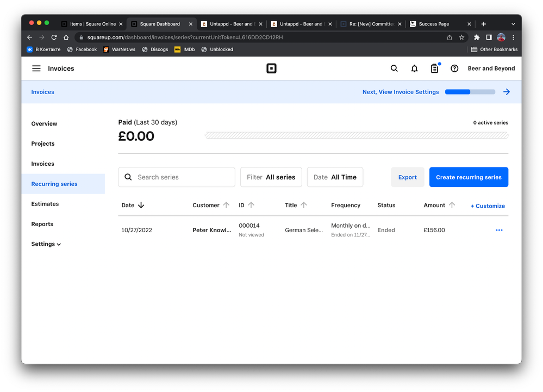Sort the table by Date column
This screenshot has width=543, height=392.
[133, 206]
